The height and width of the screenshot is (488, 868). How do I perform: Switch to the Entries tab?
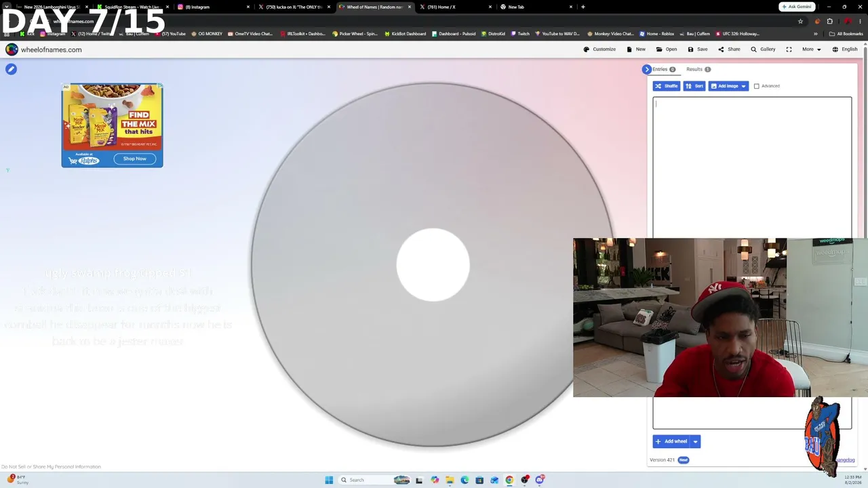[x=664, y=69]
